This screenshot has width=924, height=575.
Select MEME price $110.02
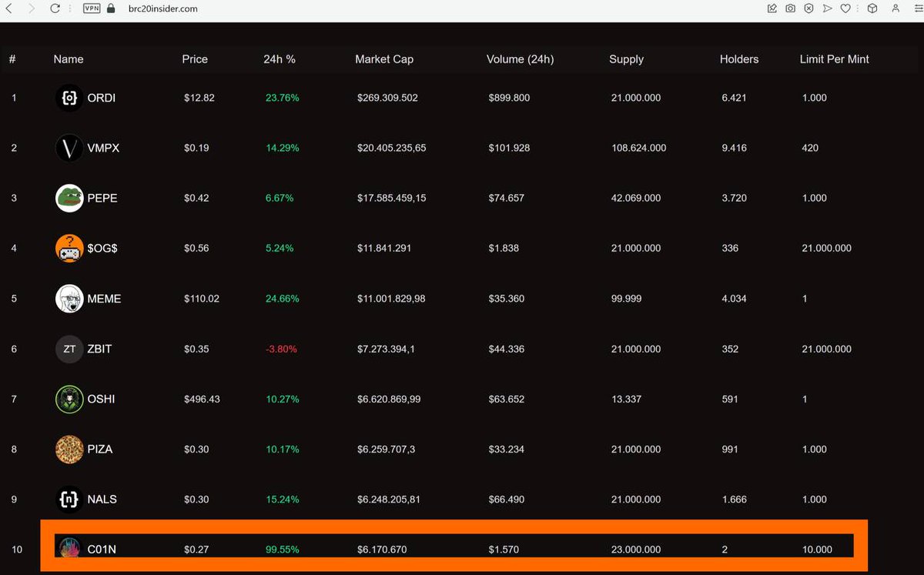tap(202, 299)
